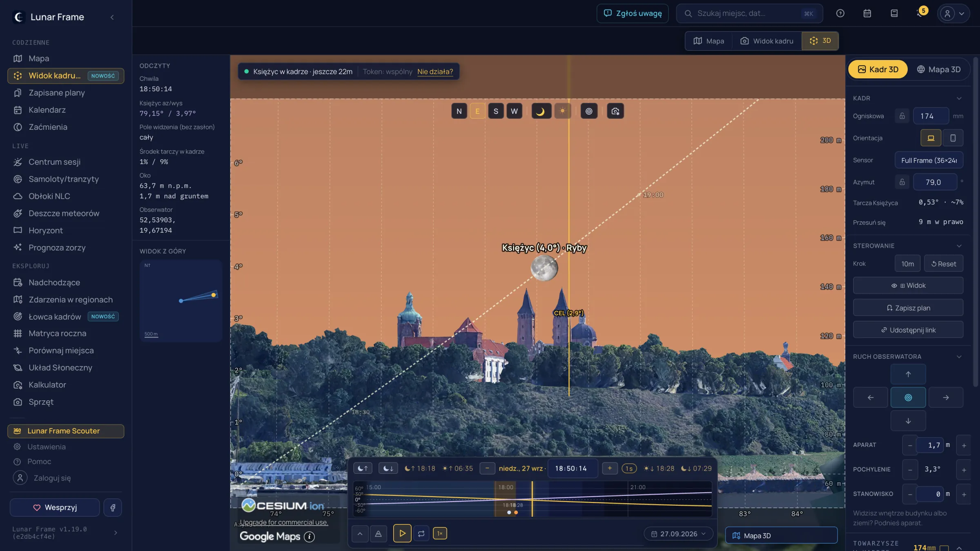
Task: Click Udostępnij link button
Action: coord(908,330)
